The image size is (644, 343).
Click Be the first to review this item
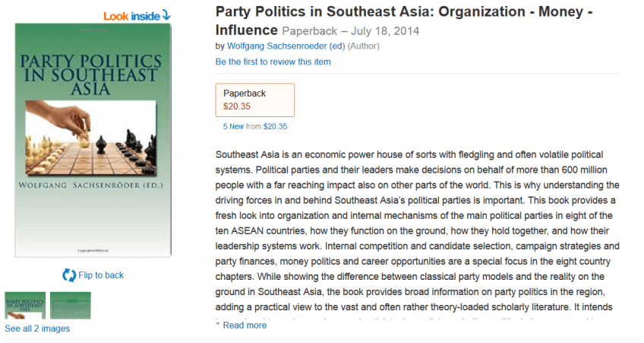pyautogui.click(x=273, y=62)
